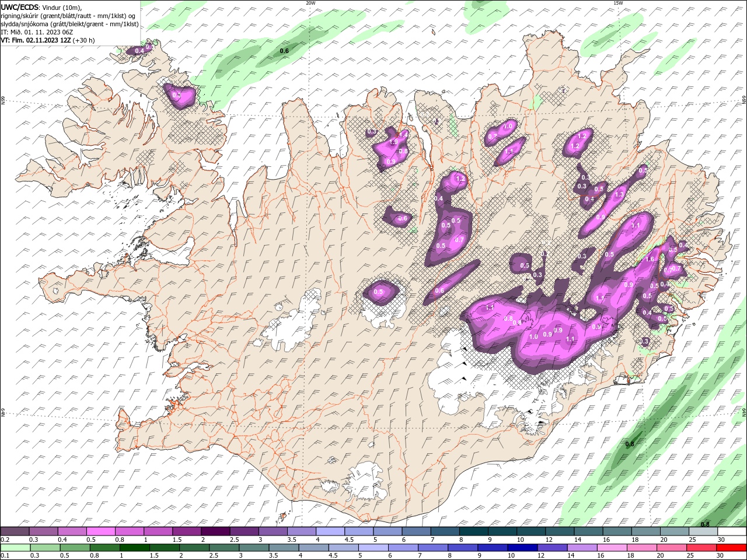Select the top-row dark teal swatch starting at 8

474,531
